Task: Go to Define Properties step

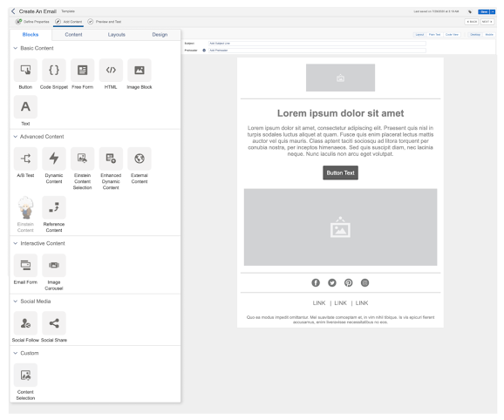Action: [x=32, y=22]
